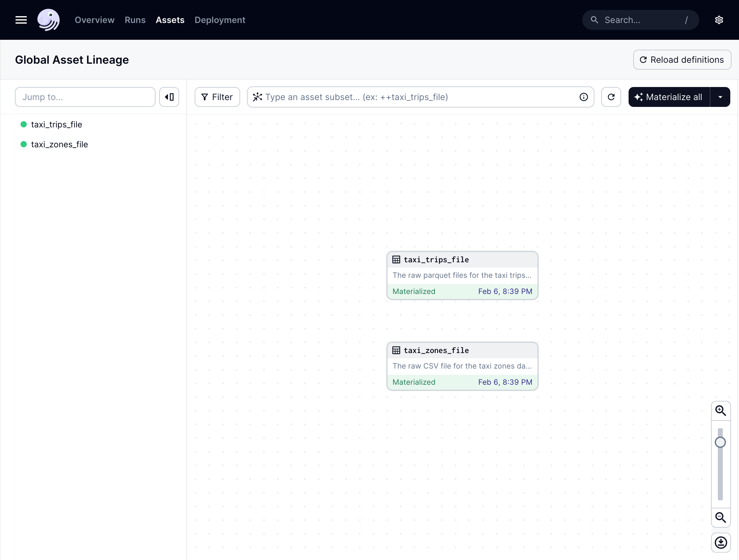Screen dimensions: 739x560
Task: Switch to the Runs tab
Action: click(x=135, y=20)
